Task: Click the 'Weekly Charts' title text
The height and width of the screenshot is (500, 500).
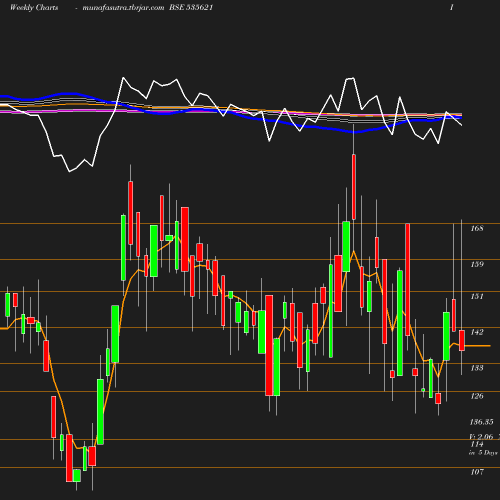Action: (x=34, y=7)
